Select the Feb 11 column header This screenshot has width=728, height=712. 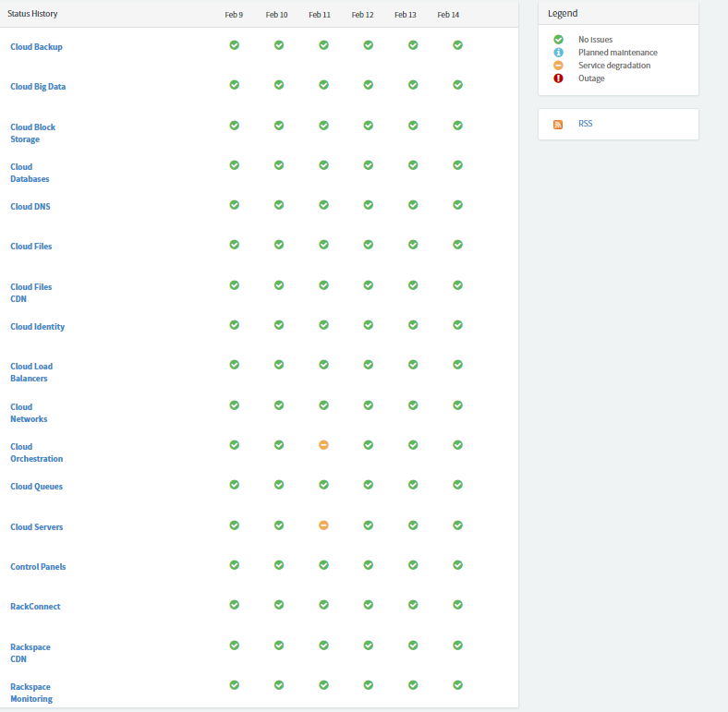pyautogui.click(x=320, y=15)
